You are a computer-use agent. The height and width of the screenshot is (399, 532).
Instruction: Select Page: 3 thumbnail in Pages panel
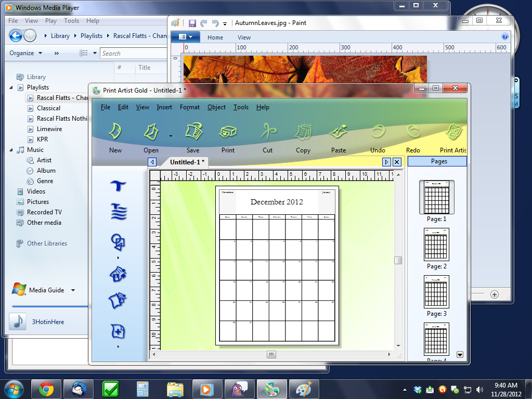click(x=436, y=292)
